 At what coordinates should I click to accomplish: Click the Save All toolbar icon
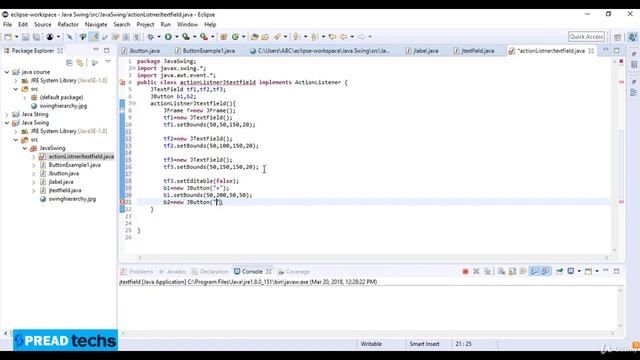[x=36, y=37]
